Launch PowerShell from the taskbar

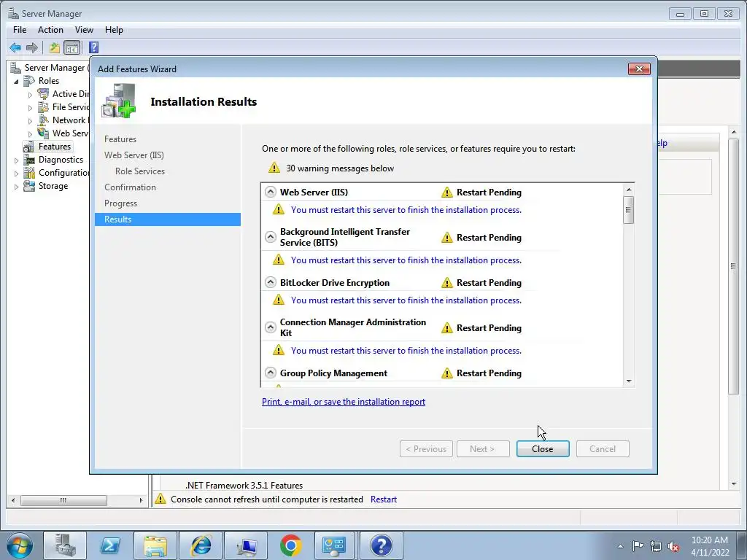[110, 545]
